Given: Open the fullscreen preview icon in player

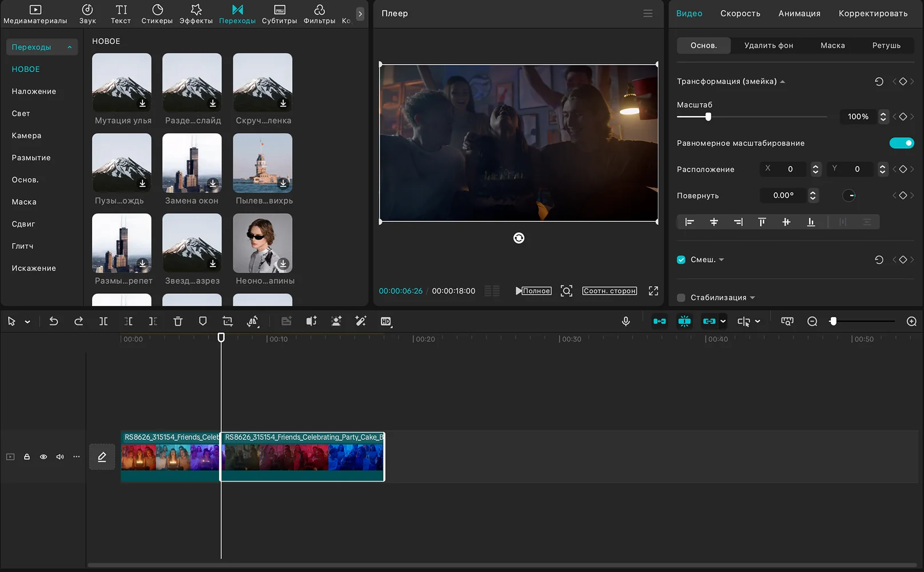Looking at the screenshot, I should [x=653, y=291].
